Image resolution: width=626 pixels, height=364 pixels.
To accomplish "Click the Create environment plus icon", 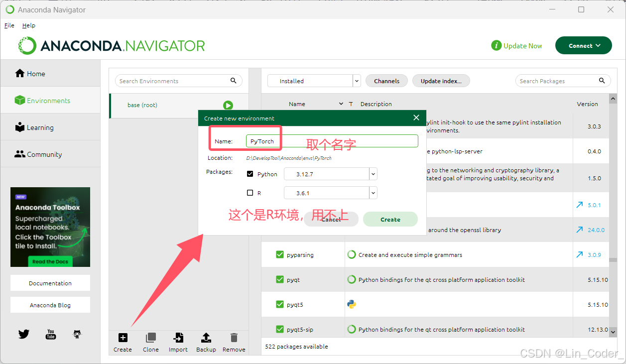I will (x=123, y=338).
